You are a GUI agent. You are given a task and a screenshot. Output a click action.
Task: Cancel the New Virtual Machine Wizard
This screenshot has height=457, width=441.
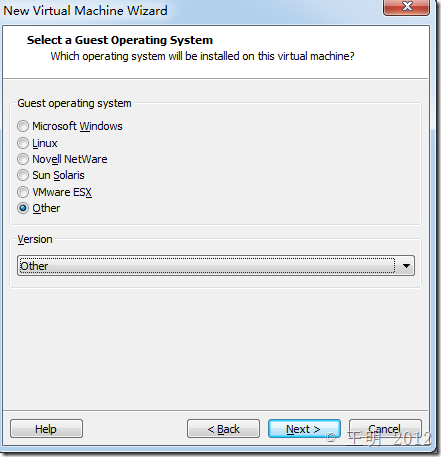(385, 429)
